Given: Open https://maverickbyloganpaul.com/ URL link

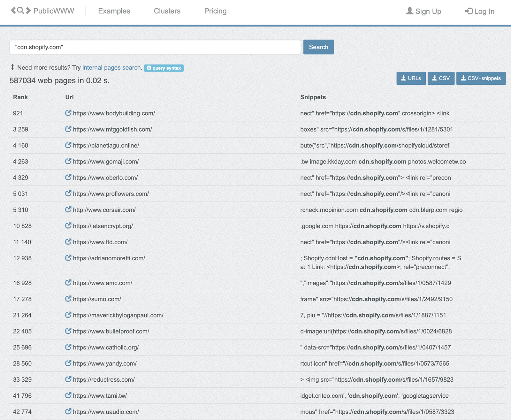Looking at the screenshot, I should click(118, 315).
